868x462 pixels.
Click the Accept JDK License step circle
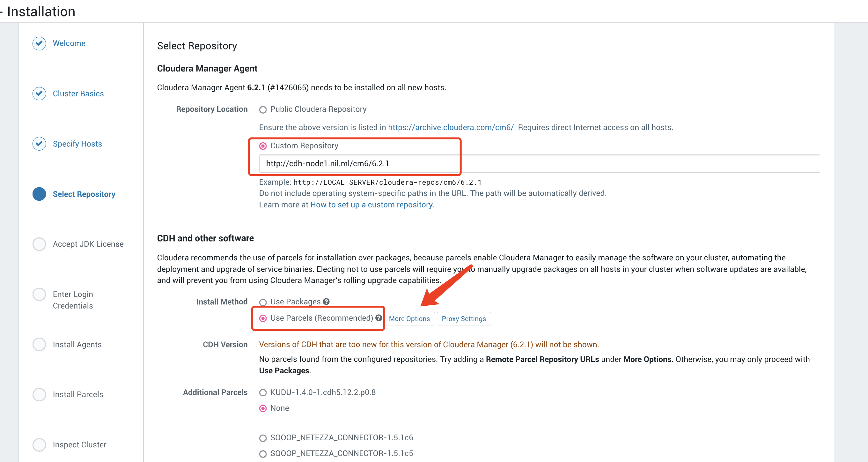(x=40, y=244)
